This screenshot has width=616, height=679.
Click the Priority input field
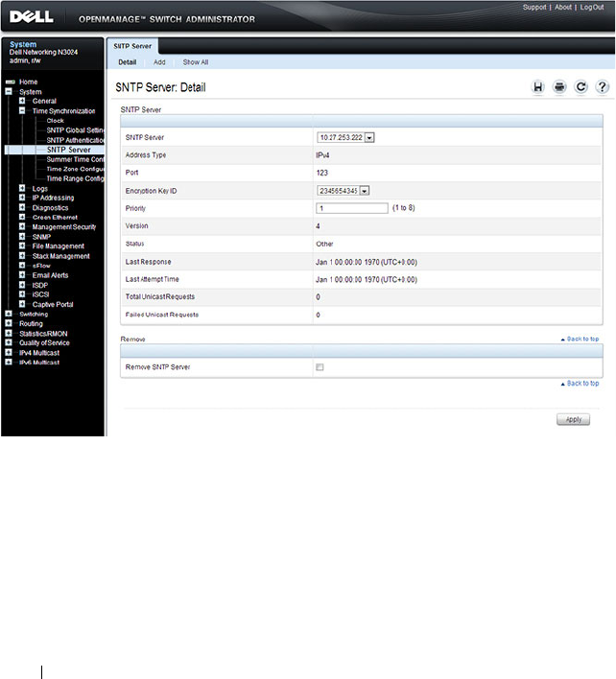(352, 208)
